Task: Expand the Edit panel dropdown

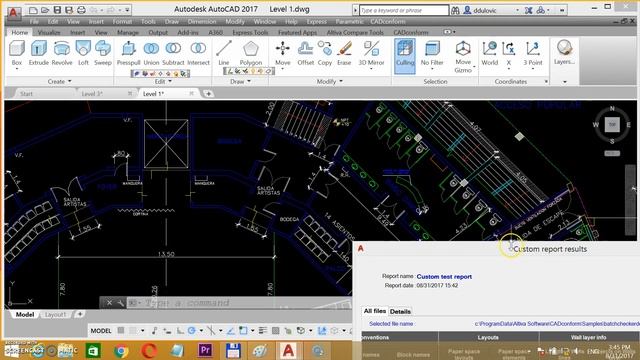Action: pos(163,82)
